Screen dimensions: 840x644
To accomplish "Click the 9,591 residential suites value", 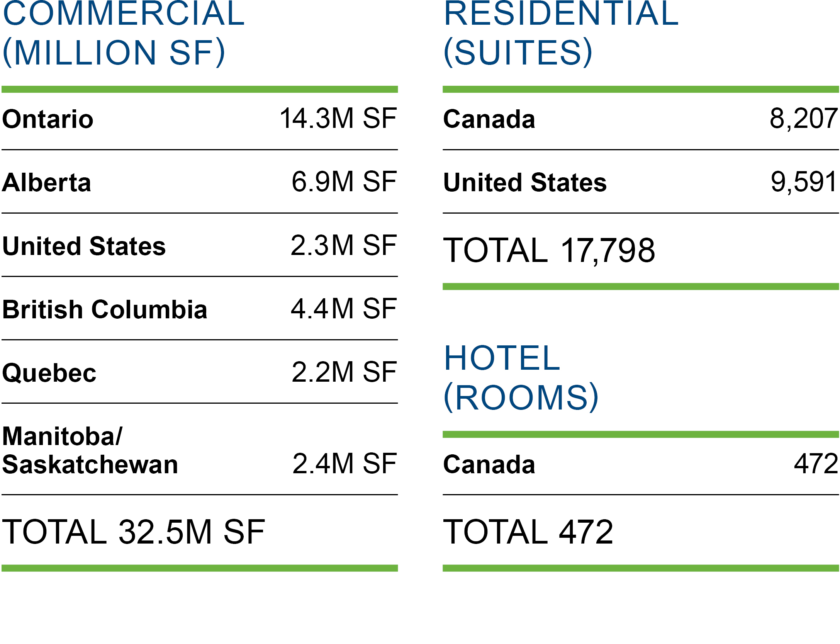I will point(804,182).
